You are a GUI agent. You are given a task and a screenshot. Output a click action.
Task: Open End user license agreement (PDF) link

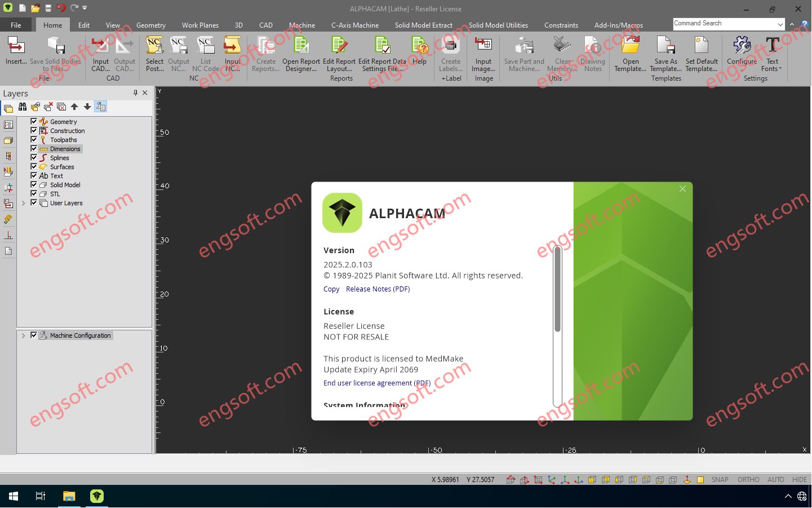(377, 383)
